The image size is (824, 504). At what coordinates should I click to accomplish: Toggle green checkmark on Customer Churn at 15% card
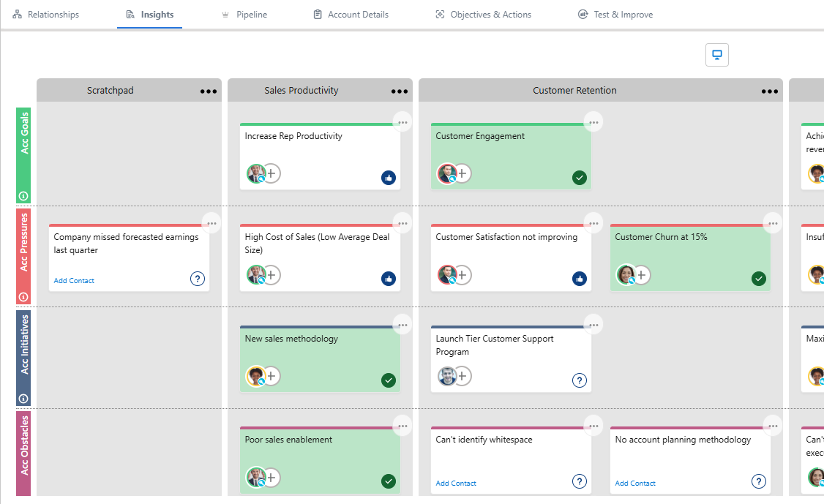(759, 279)
